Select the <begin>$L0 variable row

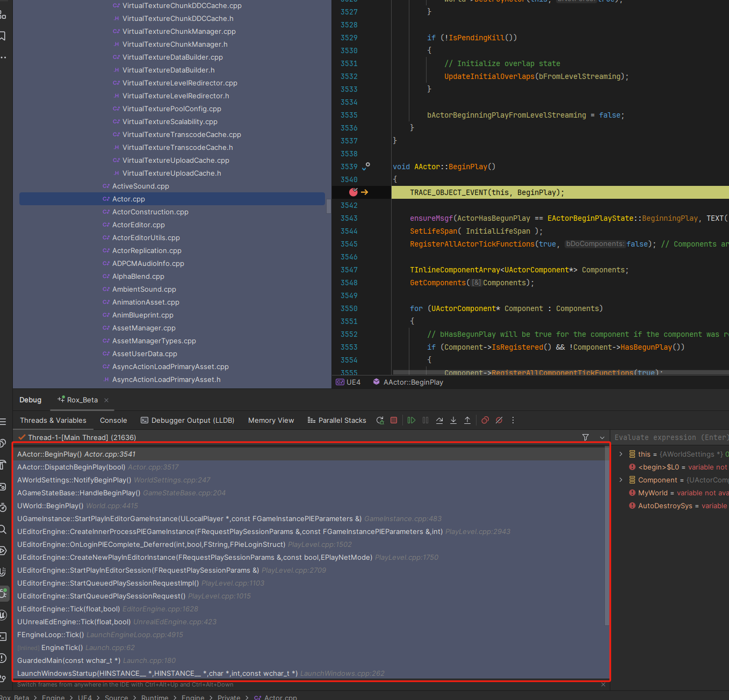679,467
